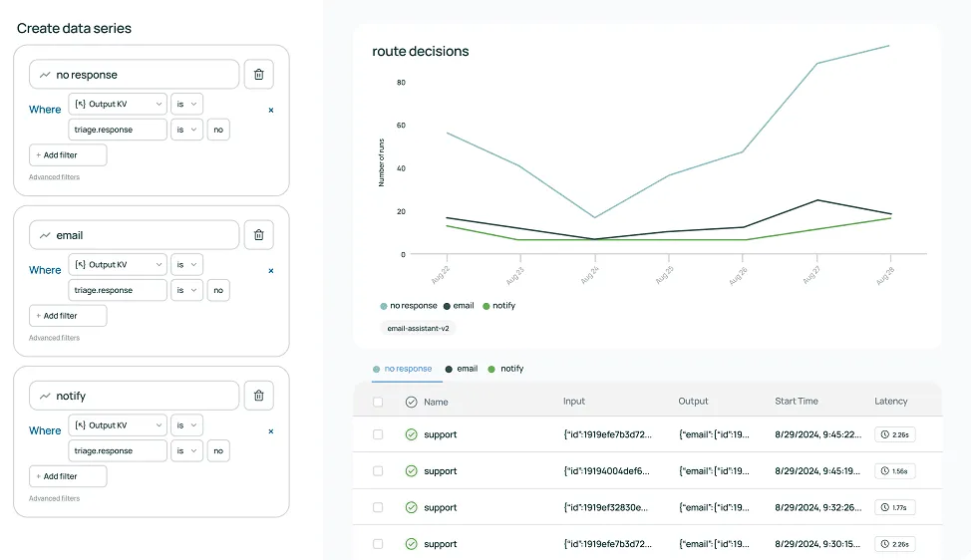Click triage.response key field in email series

click(x=118, y=290)
